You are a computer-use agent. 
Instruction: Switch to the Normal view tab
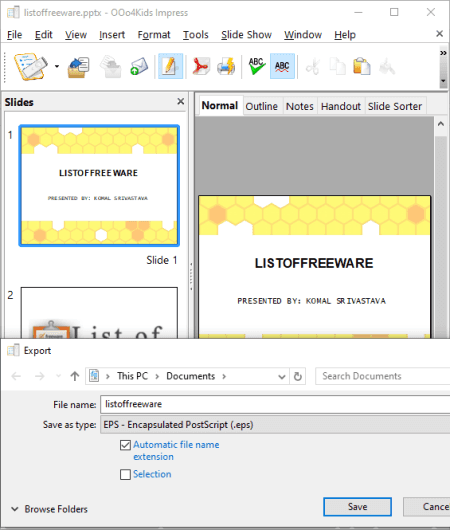pos(220,106)
